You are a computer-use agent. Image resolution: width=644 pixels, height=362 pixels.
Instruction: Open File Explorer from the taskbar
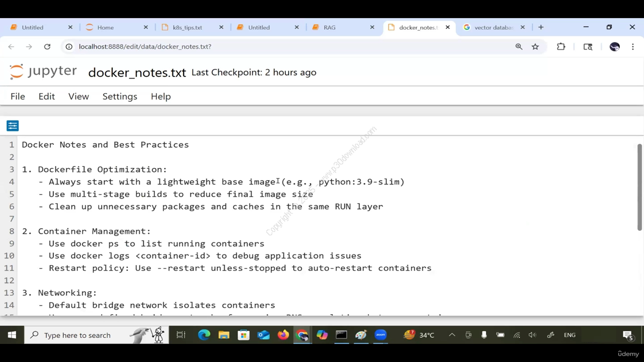[x=224, y=335]
